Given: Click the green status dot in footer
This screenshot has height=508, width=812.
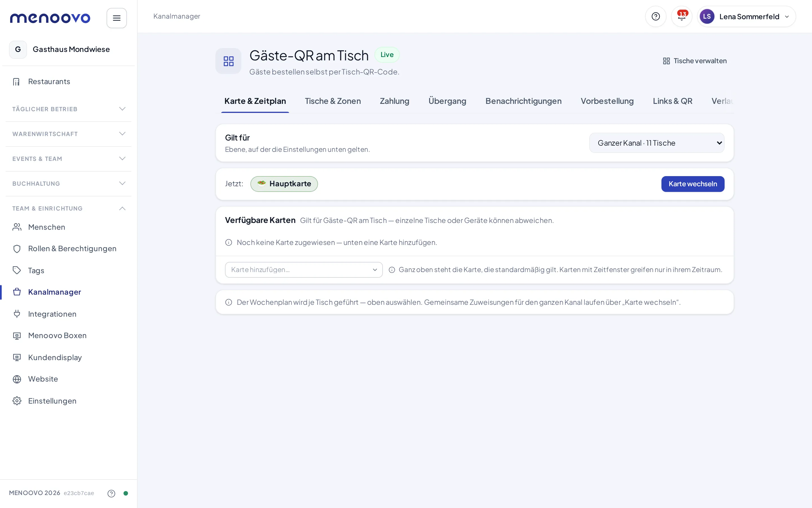Looking at the screenshot, I should (x=126, y=493).
